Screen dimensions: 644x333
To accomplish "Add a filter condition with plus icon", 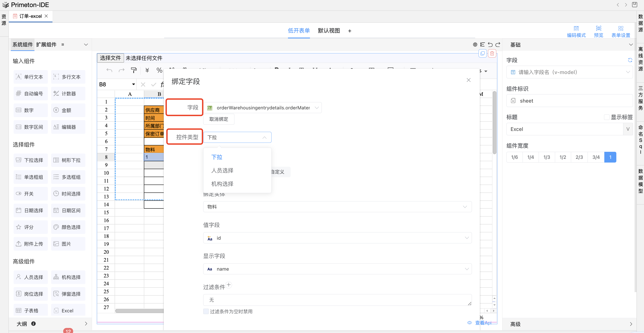I will tap(228, 285).
